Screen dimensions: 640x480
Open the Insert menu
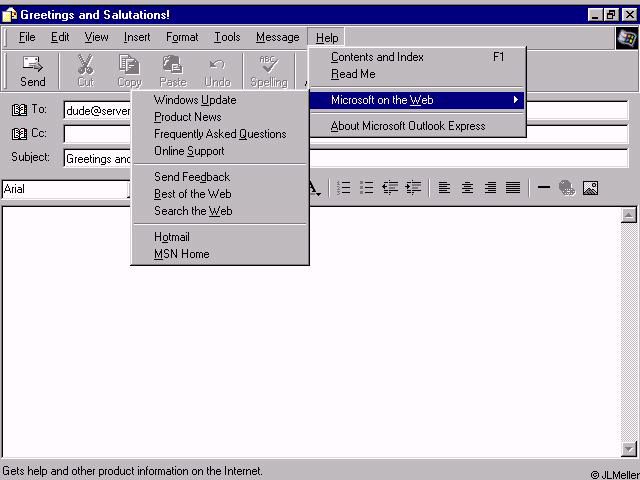point(137,38)
